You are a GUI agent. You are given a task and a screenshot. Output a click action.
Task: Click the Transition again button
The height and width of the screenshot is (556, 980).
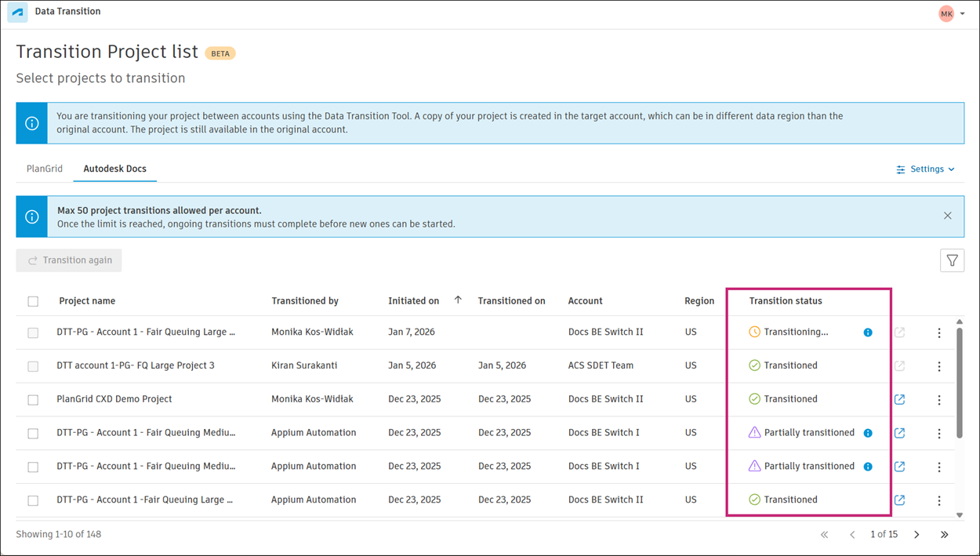pyautogui.click(x=69, y=260)
